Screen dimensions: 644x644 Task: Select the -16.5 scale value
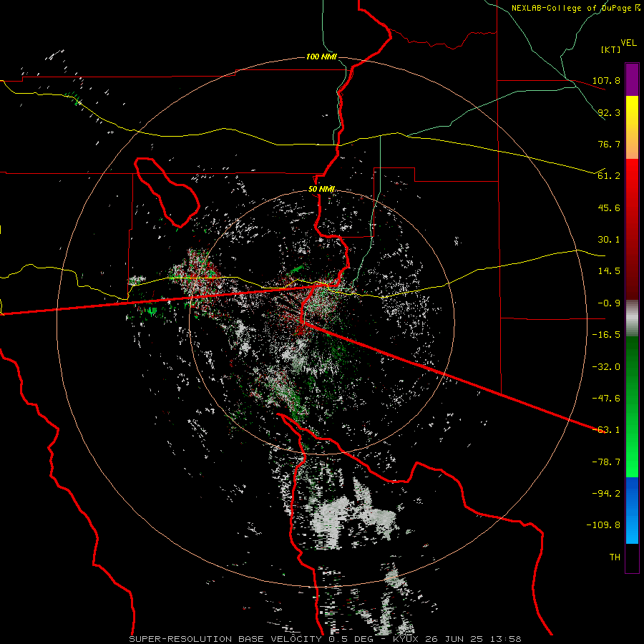(x=606, y=335)
